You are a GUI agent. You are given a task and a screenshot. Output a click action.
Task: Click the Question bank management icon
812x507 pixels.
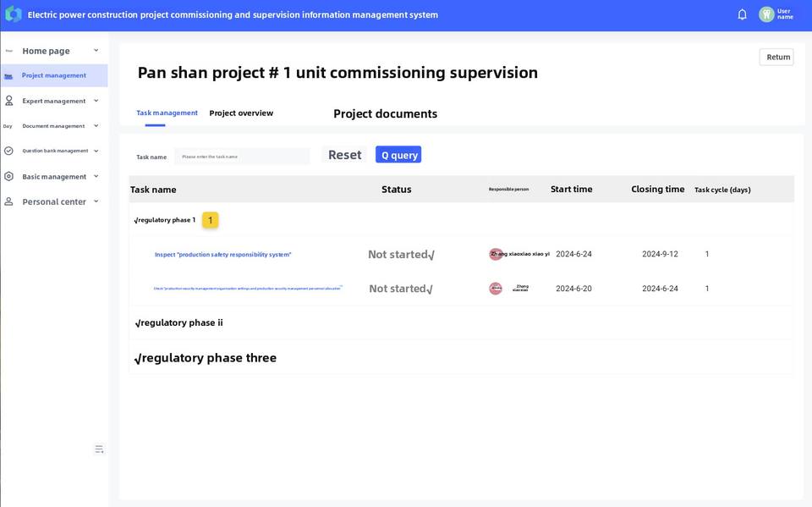(8, 151)
